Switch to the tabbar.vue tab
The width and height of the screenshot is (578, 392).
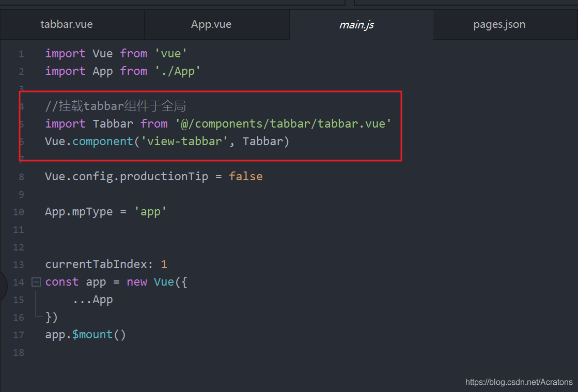click(67, 24)
